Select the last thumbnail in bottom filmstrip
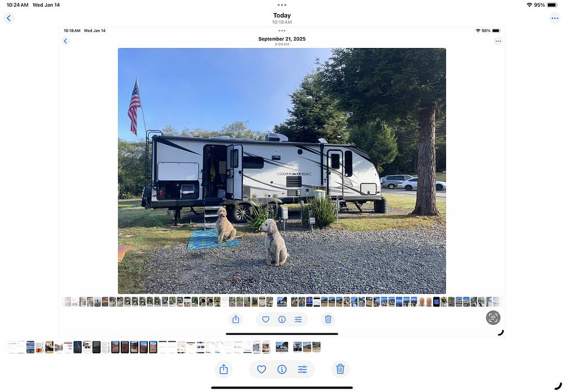 pos(316,347)
